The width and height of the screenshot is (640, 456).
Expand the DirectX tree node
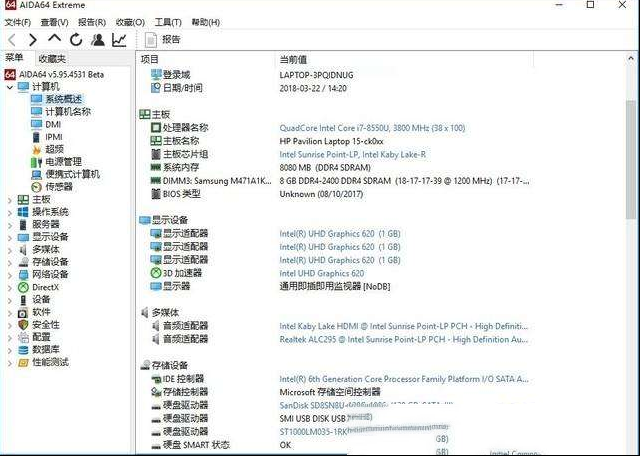[x=10, y=287]
